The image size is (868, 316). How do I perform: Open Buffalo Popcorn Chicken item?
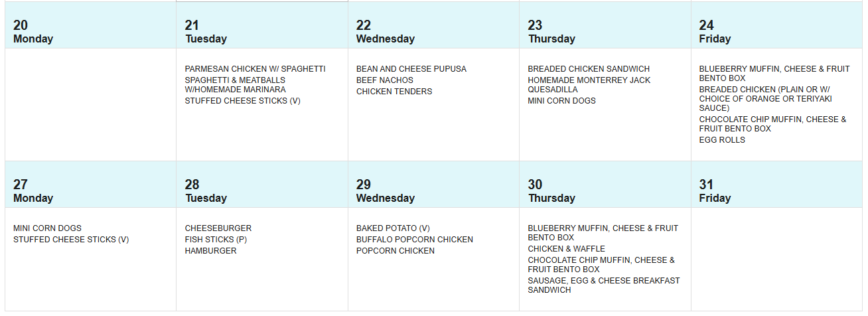(x=414, y=240)
